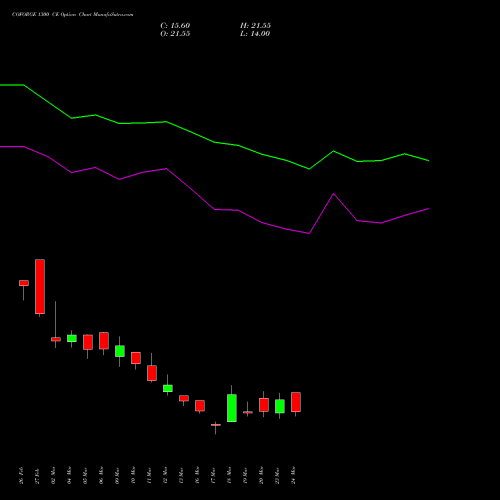This screenshot has width=500, height=500.
Task: Click the green 09 Mar candlestick
Action: (x=120, y=351)
